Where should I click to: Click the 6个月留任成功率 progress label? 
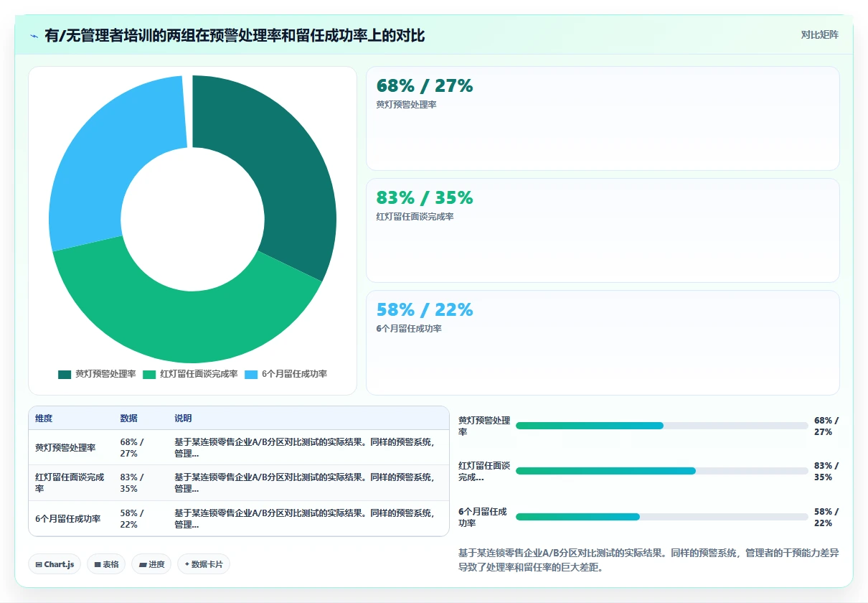click(484, 517)
